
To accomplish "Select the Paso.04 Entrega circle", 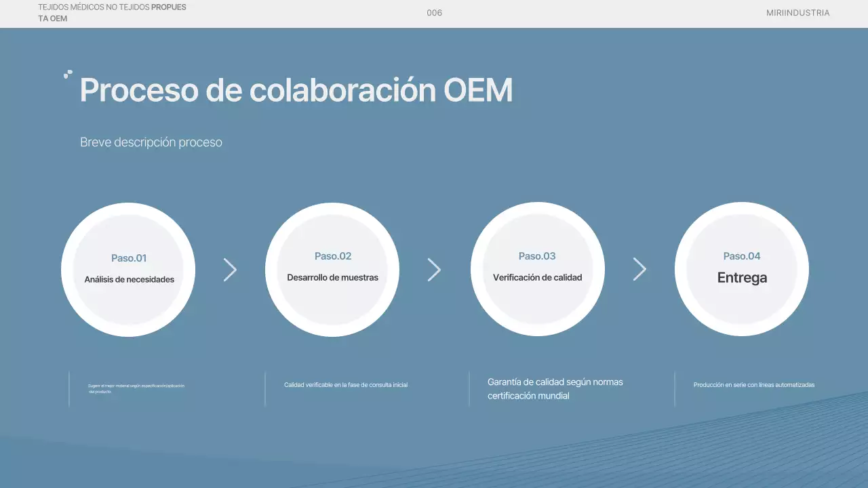I will click(x=742, y=268).
